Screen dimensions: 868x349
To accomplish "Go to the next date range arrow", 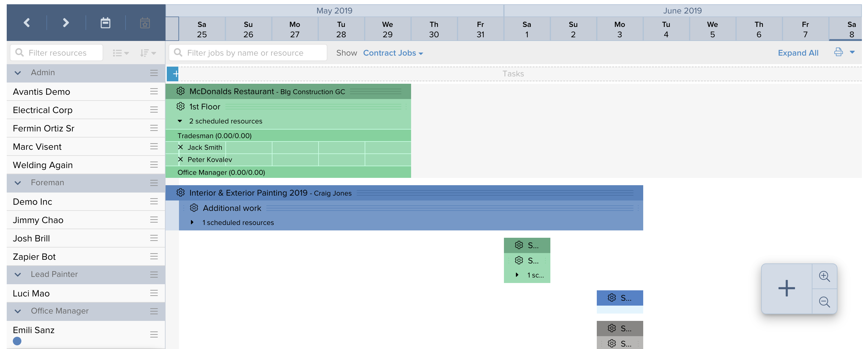I will (x=66, y=23).
